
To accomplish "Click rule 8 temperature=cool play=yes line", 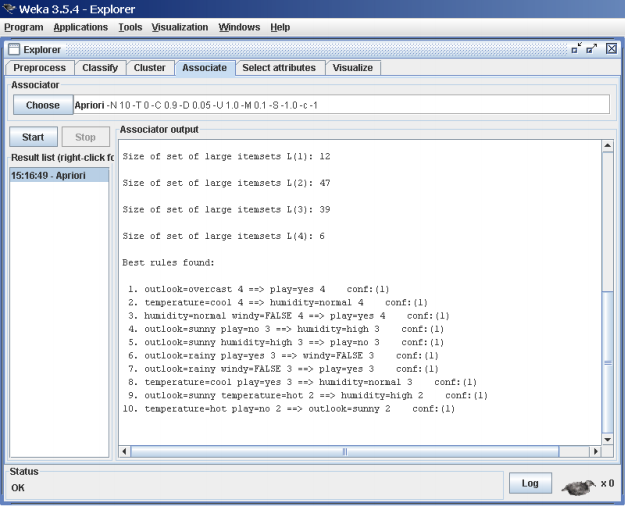I will 302,382.
